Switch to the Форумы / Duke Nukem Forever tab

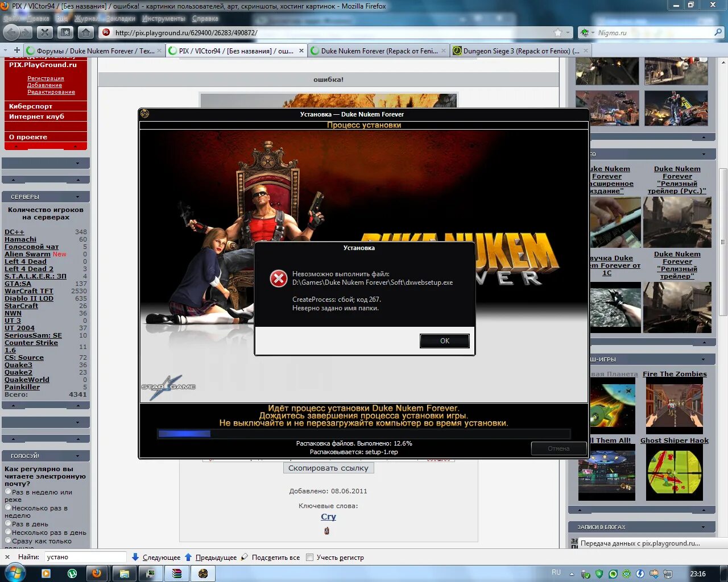[x=95, y=51]
